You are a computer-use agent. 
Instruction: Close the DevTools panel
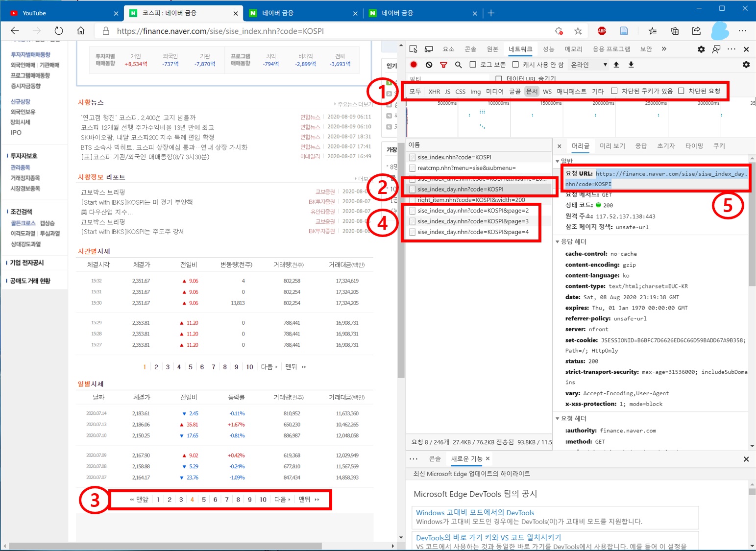746,49
